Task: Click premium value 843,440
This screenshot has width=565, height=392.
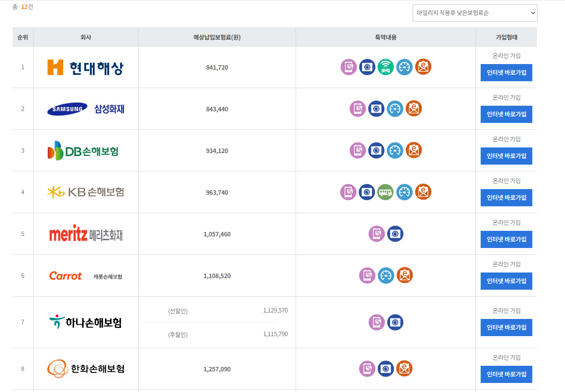Action: tap(217, 109)
